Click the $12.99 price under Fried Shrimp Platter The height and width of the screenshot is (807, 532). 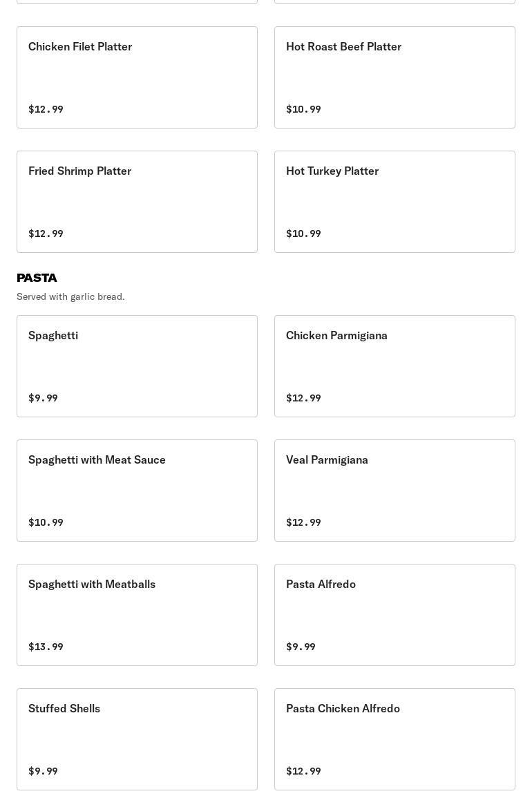[46, 234]
